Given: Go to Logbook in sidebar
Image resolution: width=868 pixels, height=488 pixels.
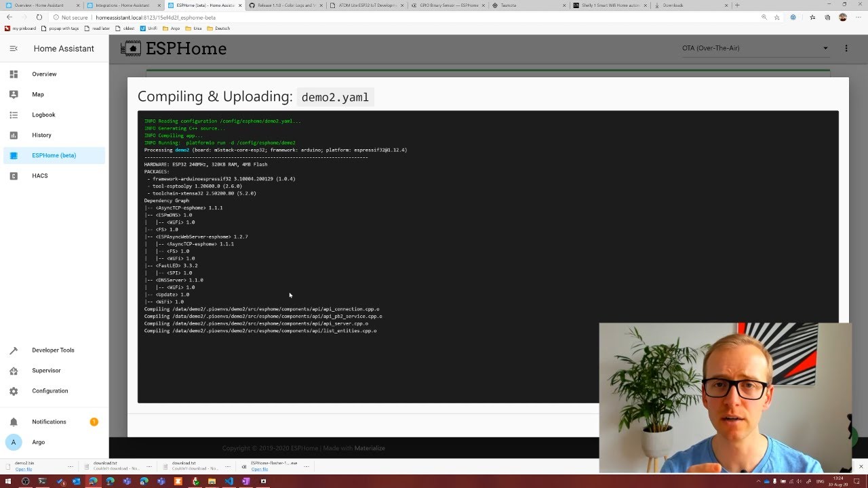Looking at the screenshot, I should pyautogui.click(x=54, y=115).
